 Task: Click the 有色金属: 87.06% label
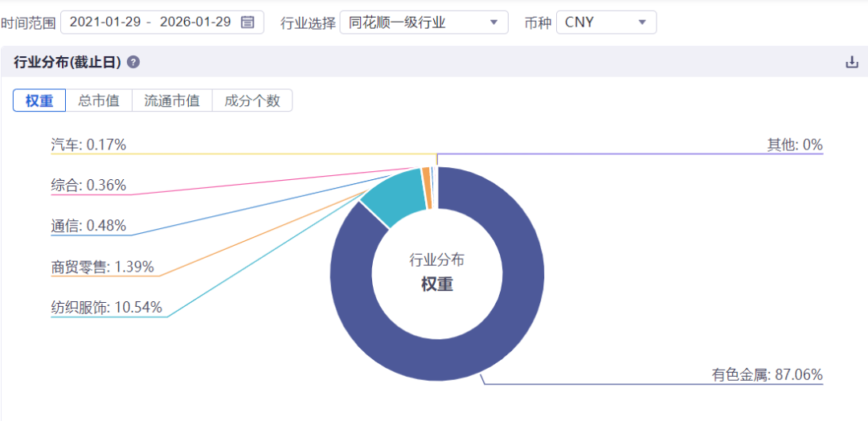(768, 374)
